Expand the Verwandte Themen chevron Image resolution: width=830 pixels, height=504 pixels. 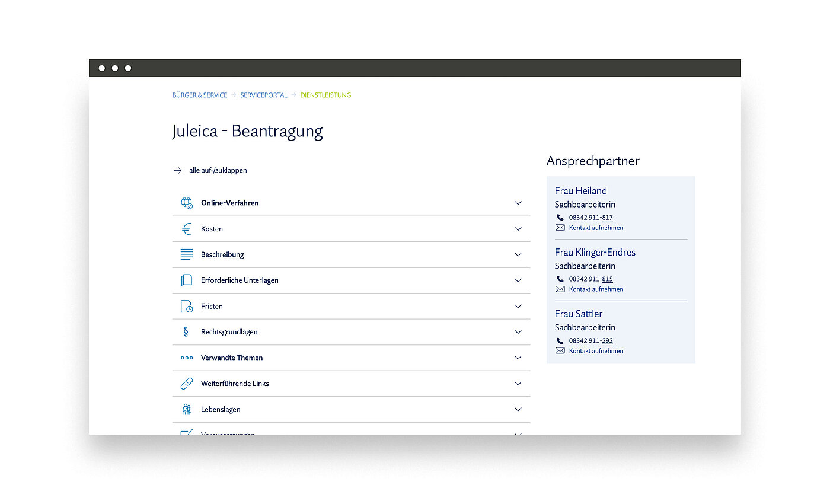(518, 358)
